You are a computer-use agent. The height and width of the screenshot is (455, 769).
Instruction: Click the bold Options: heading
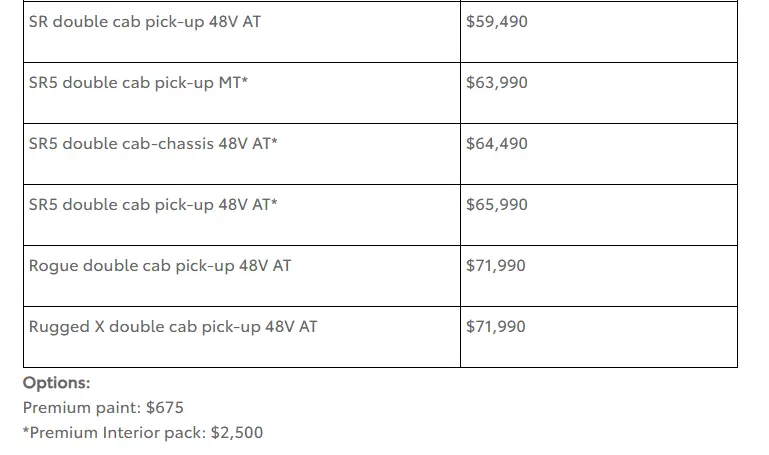(56, 383)
